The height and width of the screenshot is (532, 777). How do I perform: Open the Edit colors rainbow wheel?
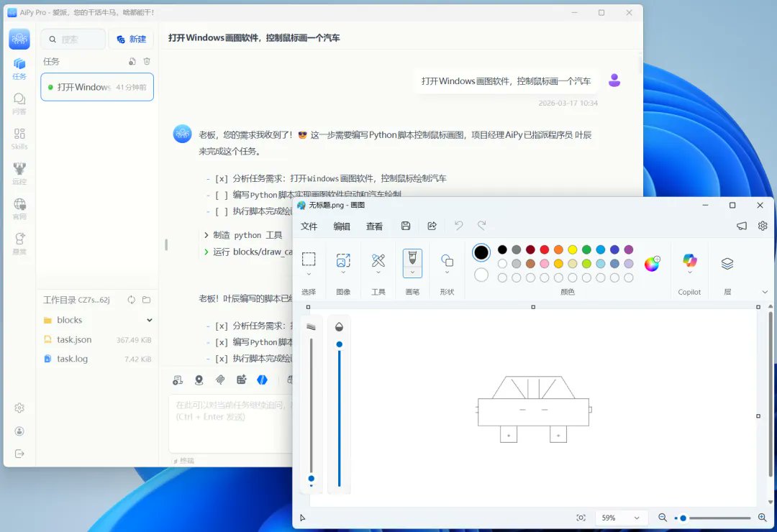pos(652,264)
